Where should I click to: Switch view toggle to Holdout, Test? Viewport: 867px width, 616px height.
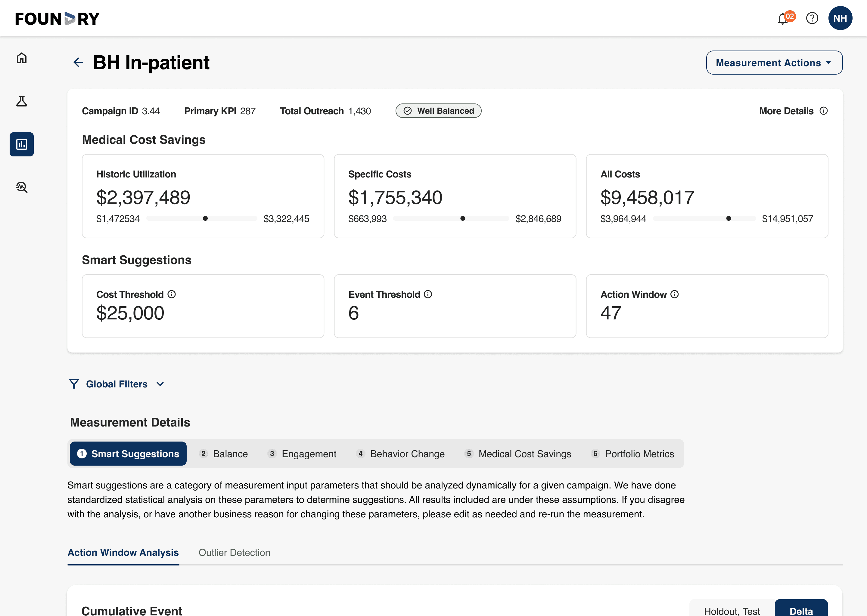[732, 610]
